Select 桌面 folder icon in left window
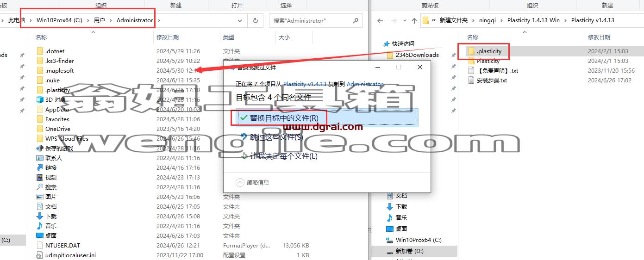This screenshot has height=260, width=644. pyautogui.click(x=40, y=235)
